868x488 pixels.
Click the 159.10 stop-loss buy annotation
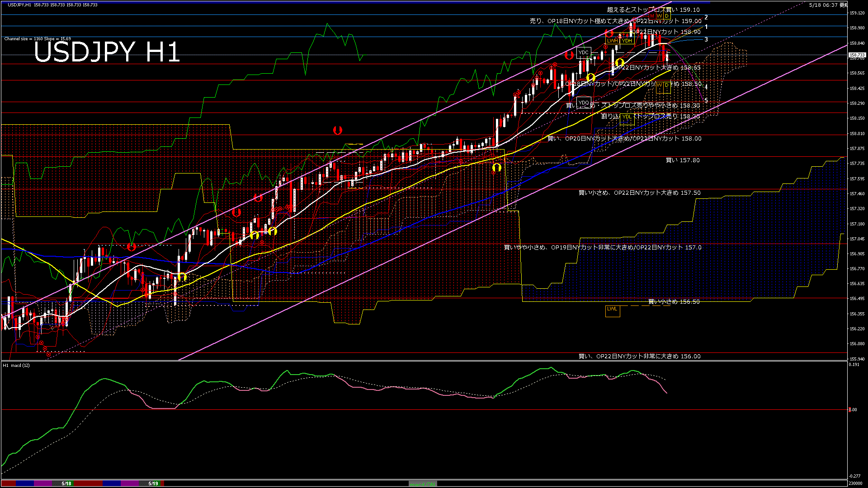click(653, 9)
